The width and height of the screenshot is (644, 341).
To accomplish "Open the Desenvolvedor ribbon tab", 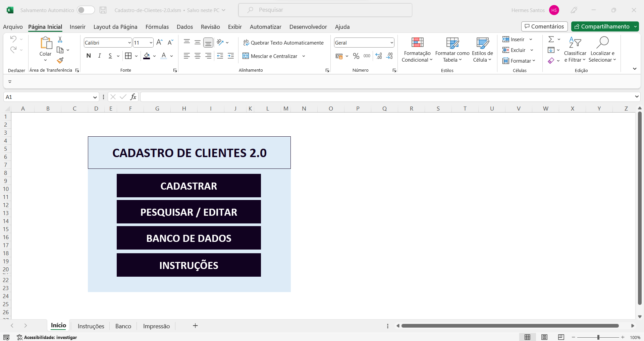I will pos(308,27).
